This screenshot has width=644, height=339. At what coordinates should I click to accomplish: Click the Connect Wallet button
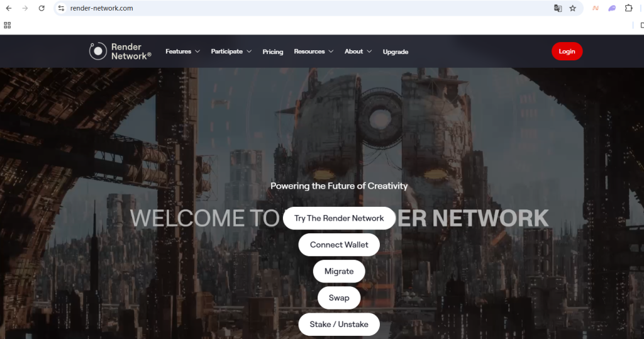coord(339,245)
